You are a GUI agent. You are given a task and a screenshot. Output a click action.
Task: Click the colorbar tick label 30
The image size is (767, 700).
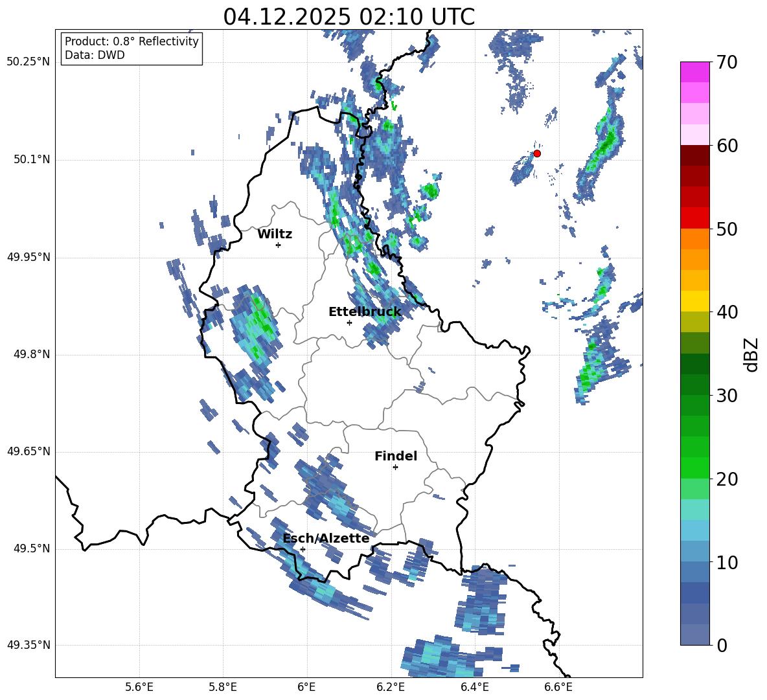click(727, 396)
